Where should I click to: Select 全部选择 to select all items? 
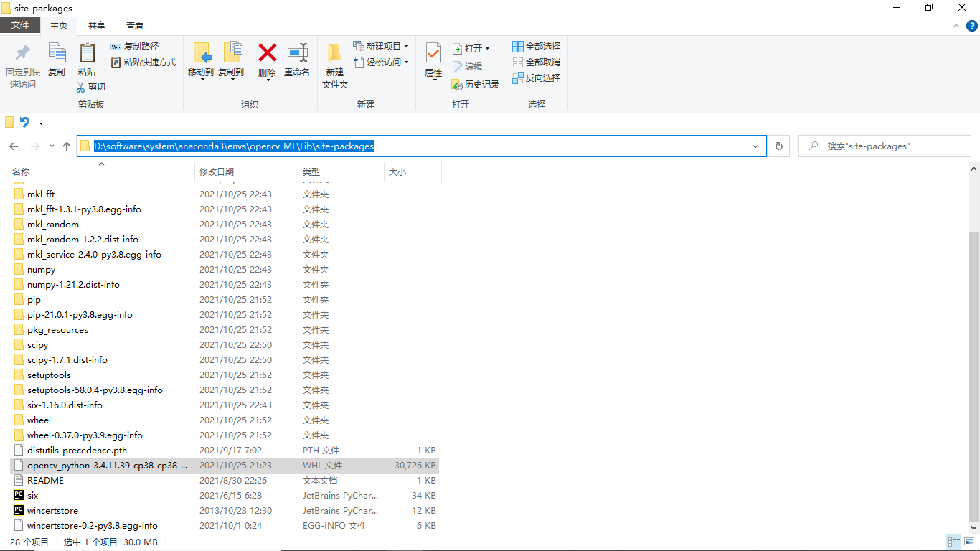click(536, 46)
